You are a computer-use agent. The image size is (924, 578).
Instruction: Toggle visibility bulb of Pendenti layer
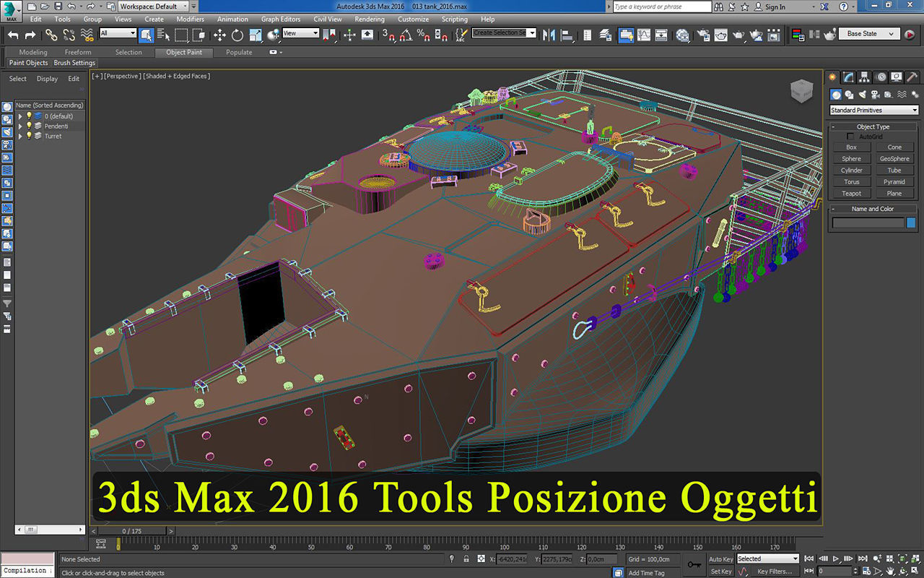coord(29,126)
